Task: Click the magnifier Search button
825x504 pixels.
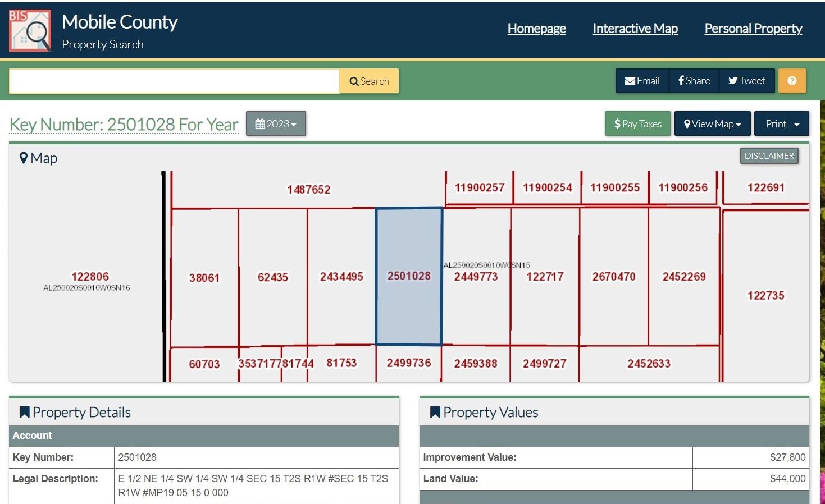Action: [x=369, y=81]
